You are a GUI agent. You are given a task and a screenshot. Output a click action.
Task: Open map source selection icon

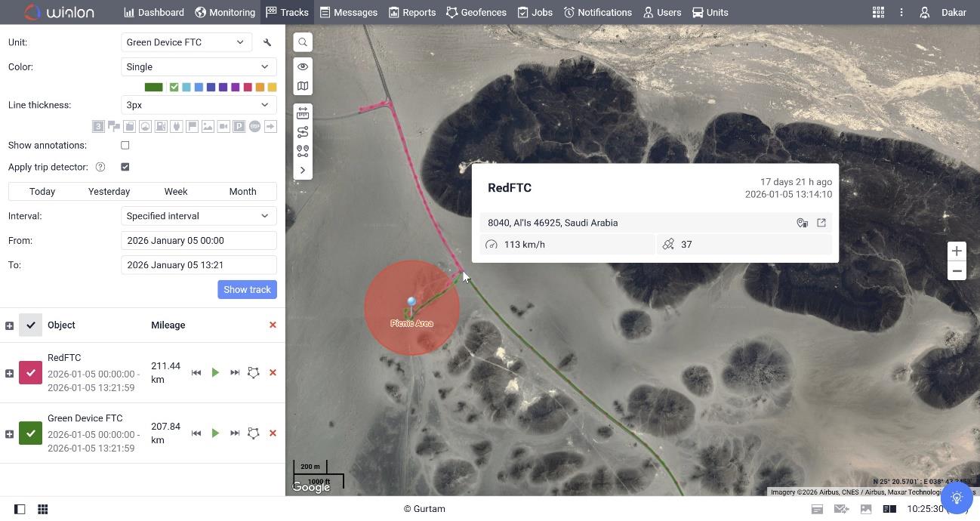[x=303, y=86]
